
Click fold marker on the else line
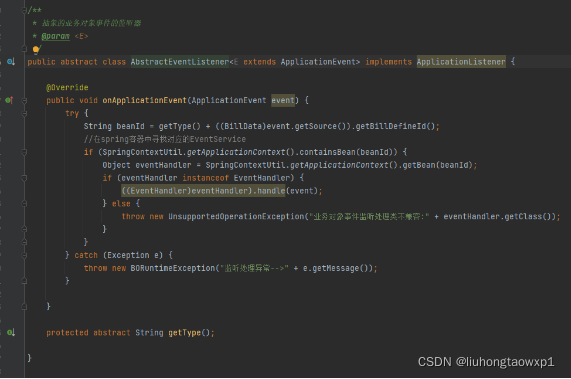click(x=24, y=204)
